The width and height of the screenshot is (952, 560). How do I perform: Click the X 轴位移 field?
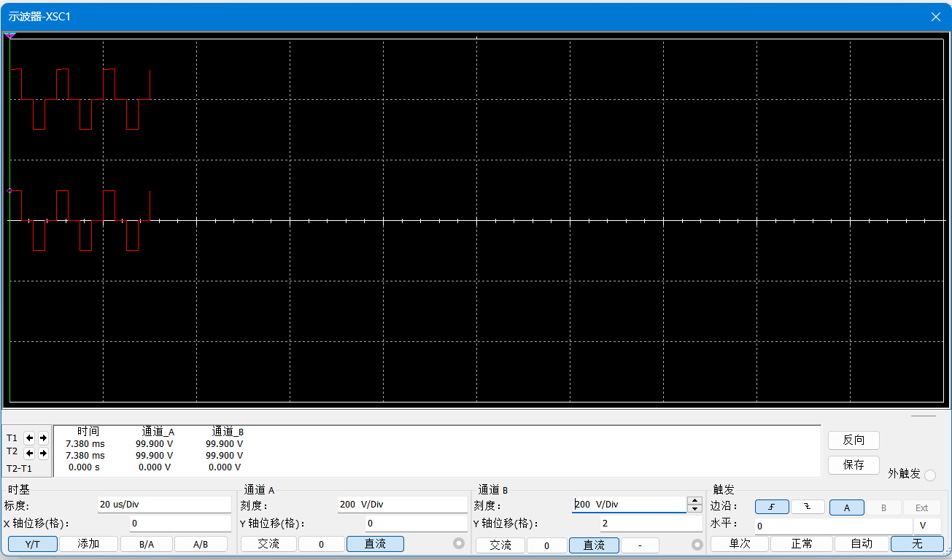click(x=180, y=523)
